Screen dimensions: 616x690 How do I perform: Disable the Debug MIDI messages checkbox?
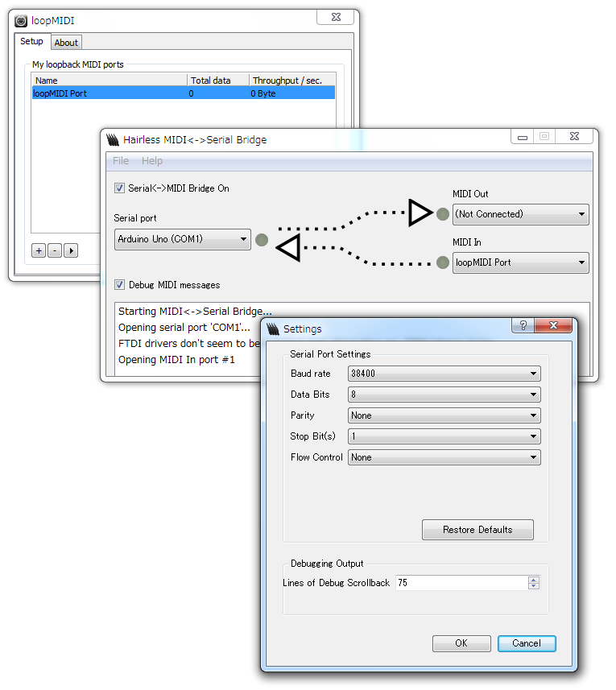point(120,285)
